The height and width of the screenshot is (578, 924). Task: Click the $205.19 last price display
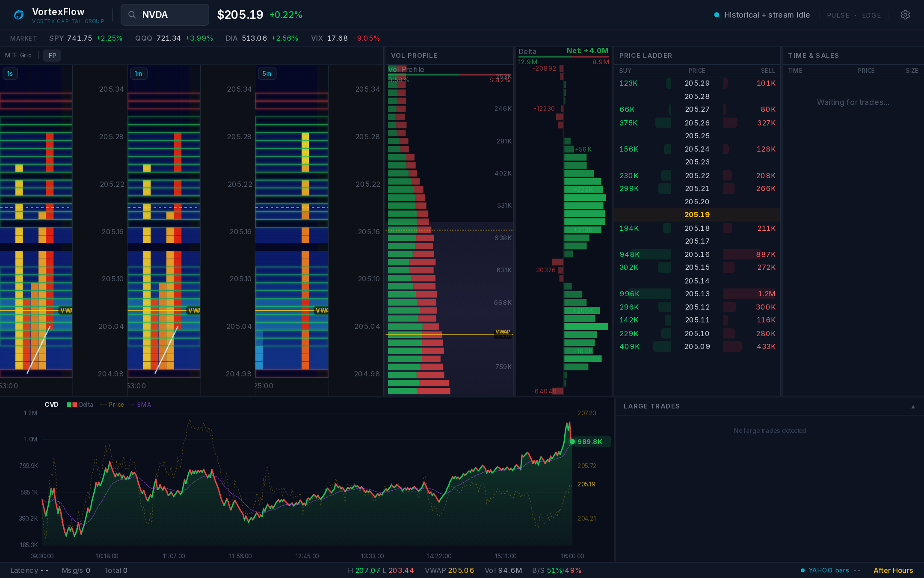240,15
